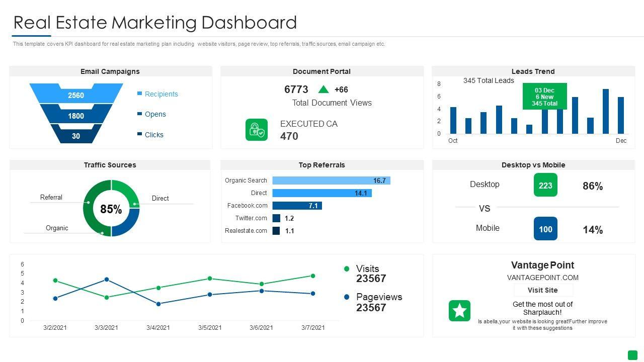Click the VANTAGEPOINT.COM link
644x362 pixels.
tap(543, 278)
